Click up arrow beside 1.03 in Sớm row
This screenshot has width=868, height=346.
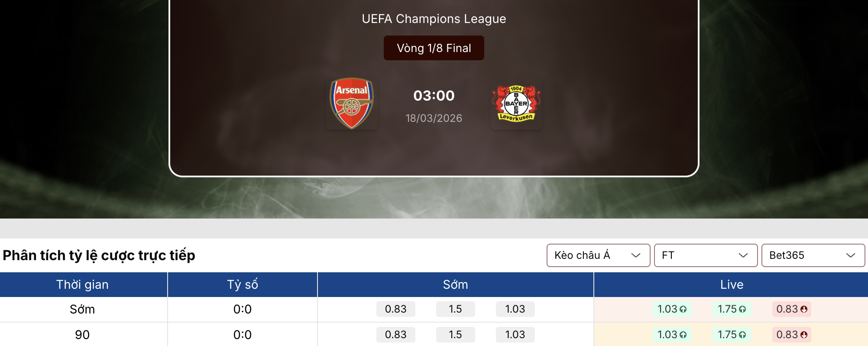point(683,310)
